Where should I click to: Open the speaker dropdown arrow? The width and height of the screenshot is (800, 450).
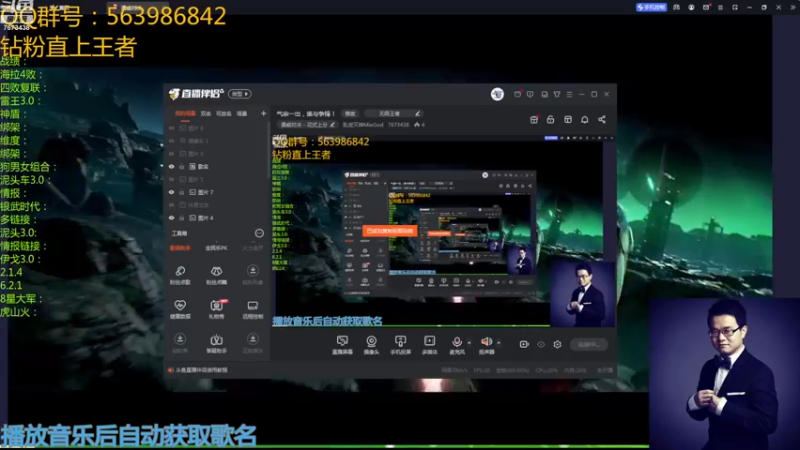click(498, 342)
